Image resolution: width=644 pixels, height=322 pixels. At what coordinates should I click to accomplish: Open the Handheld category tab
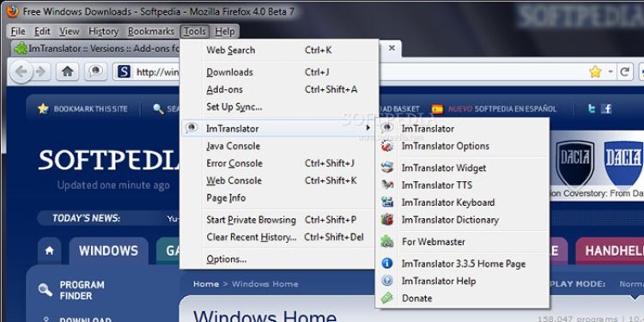tap(610, 251)
